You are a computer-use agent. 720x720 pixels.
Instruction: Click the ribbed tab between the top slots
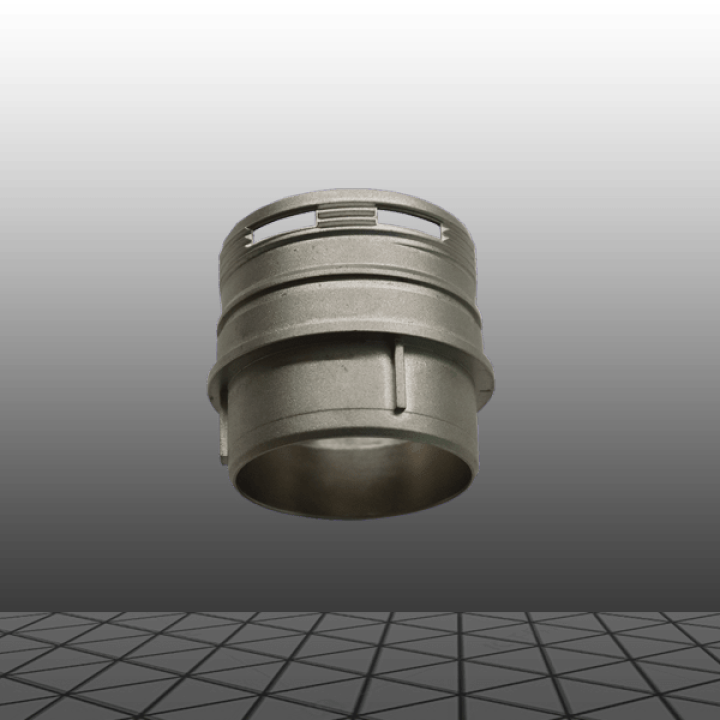pos(346,216)
